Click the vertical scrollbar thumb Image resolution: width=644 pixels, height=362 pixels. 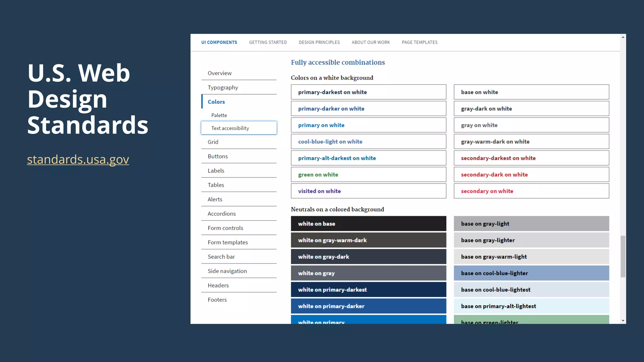[x=623, y=256]
